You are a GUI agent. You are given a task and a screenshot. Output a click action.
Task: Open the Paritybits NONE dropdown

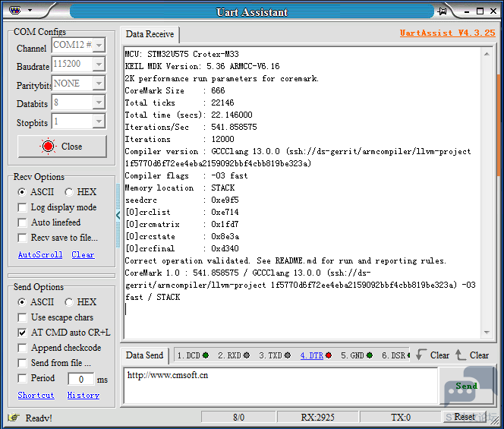point(99,84)
